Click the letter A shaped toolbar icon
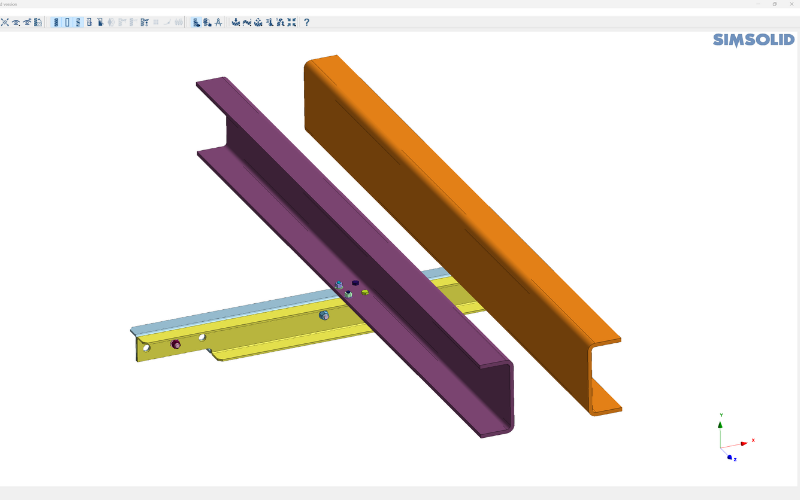 click(218, 22)
